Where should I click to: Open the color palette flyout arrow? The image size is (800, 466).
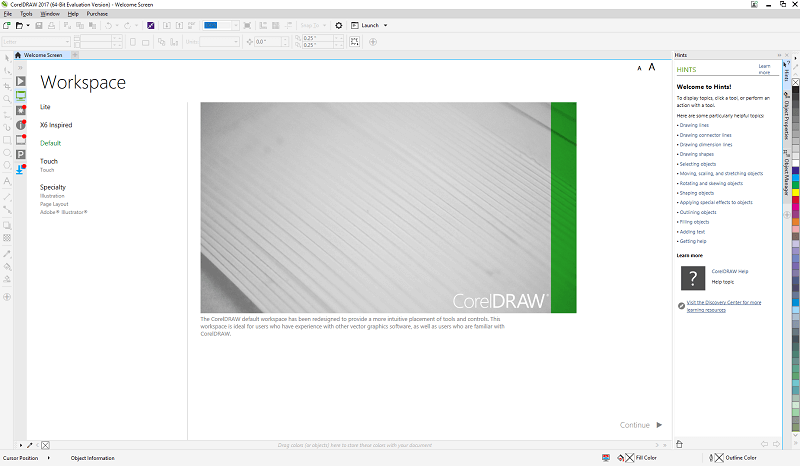[x=795, y=58]
